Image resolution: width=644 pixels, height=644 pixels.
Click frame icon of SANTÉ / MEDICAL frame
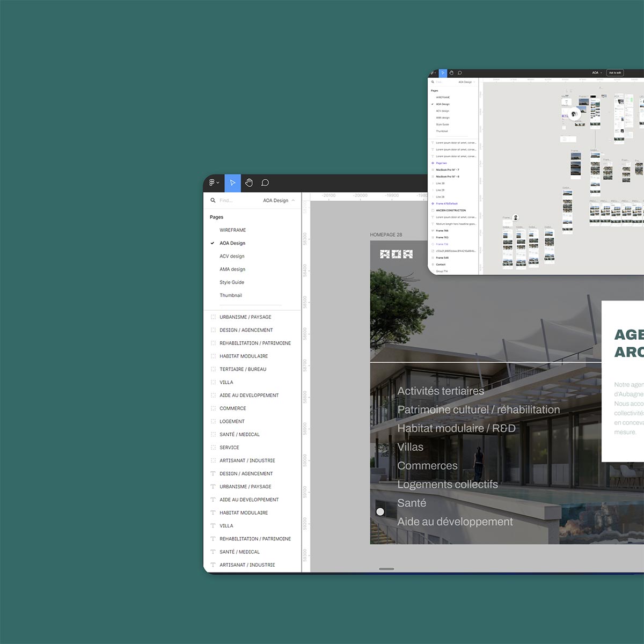213,435
